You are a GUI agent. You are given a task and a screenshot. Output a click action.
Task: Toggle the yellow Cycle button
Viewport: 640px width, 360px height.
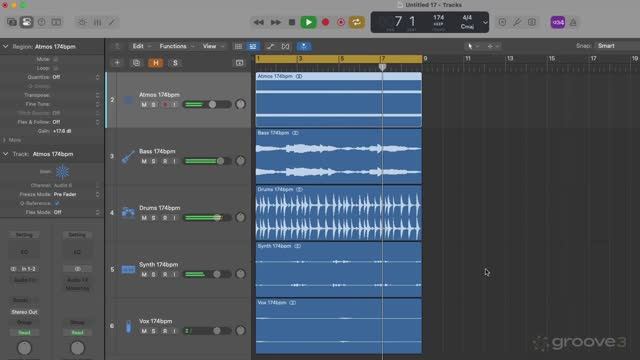[x=356, y=22]
